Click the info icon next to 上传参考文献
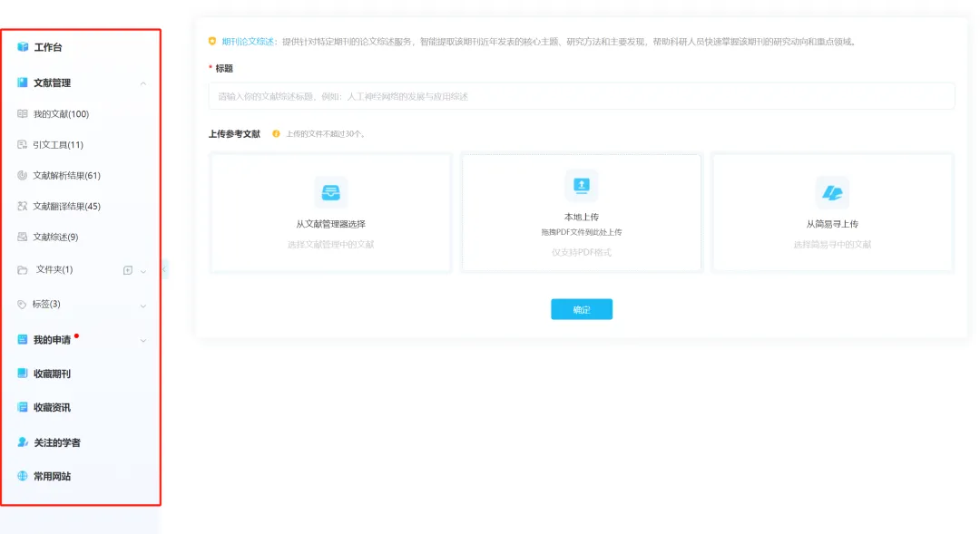980x534 pixels. point(276,134)
